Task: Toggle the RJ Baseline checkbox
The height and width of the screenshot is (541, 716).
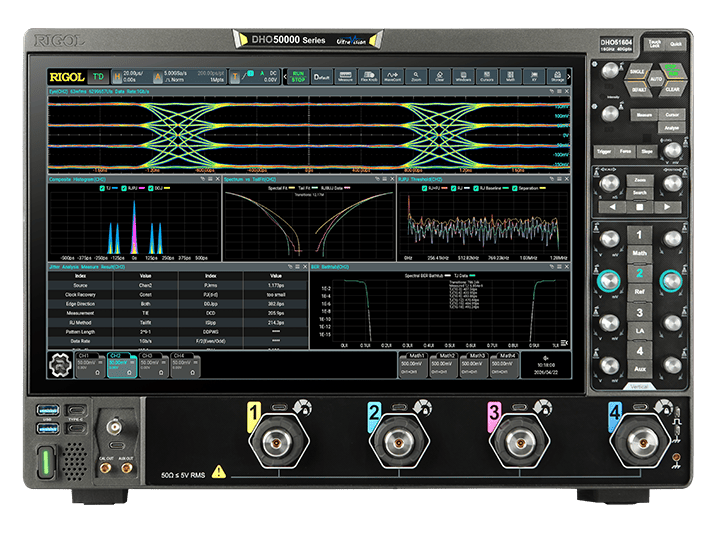Action: [476, 188]
